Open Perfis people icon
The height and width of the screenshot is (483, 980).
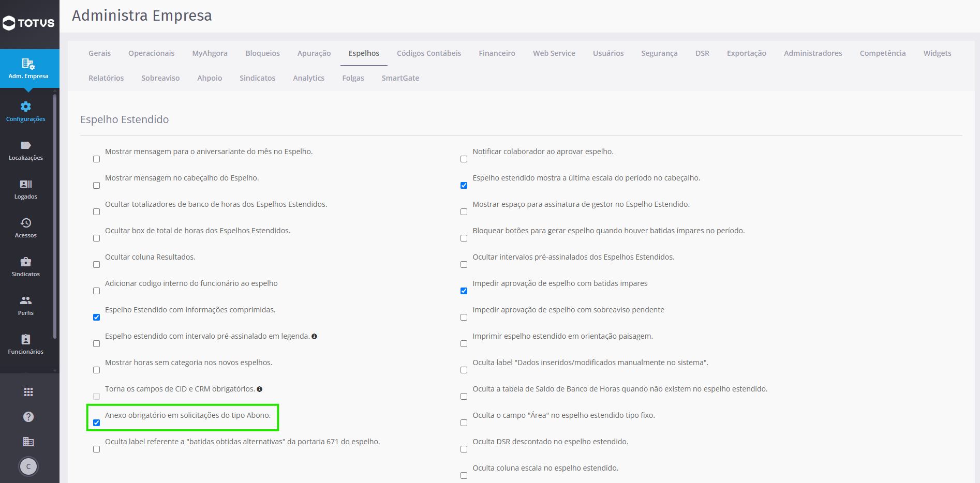point(26,300)
